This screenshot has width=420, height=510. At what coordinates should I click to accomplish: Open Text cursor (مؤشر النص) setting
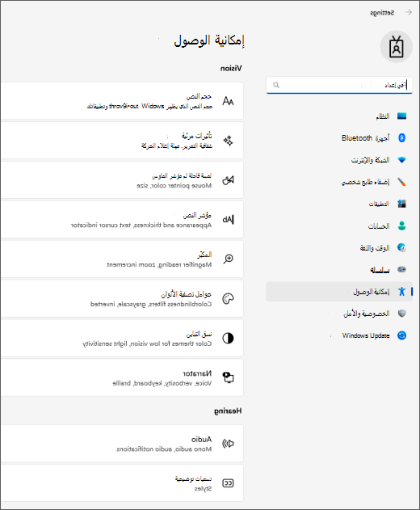coord(122,220)
